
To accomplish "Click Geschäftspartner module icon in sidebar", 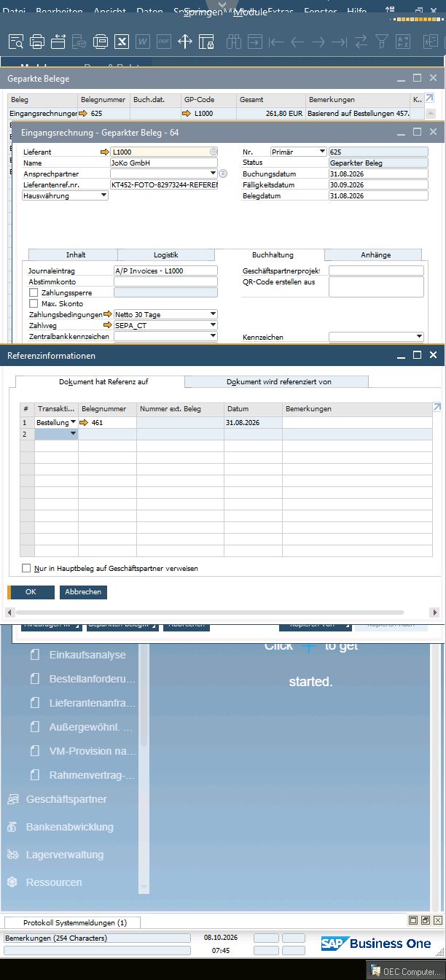I will pyautogui.click(x=12, y=799).
